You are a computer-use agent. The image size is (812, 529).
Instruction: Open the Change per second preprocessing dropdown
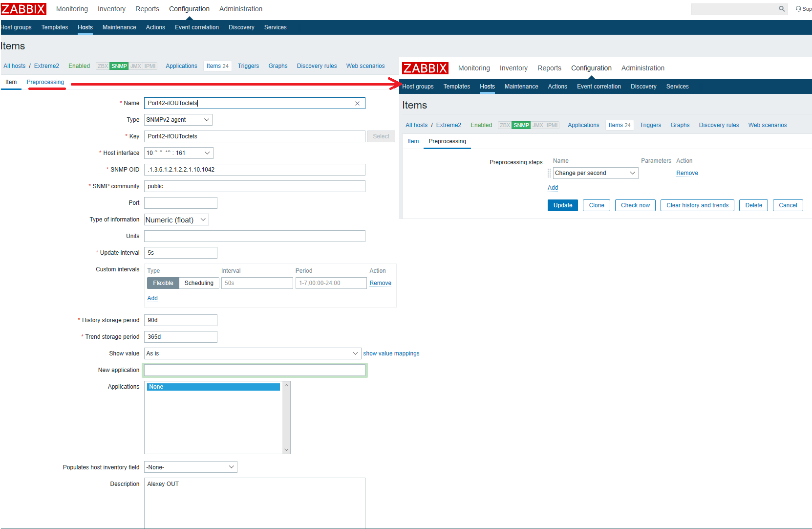[x=596, y=173]
